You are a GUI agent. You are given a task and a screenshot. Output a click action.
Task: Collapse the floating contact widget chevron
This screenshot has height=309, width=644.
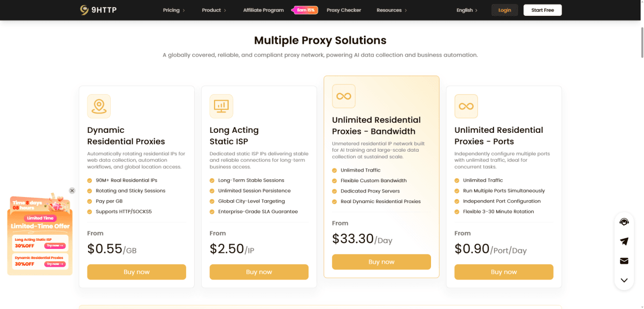pos(624,280)
